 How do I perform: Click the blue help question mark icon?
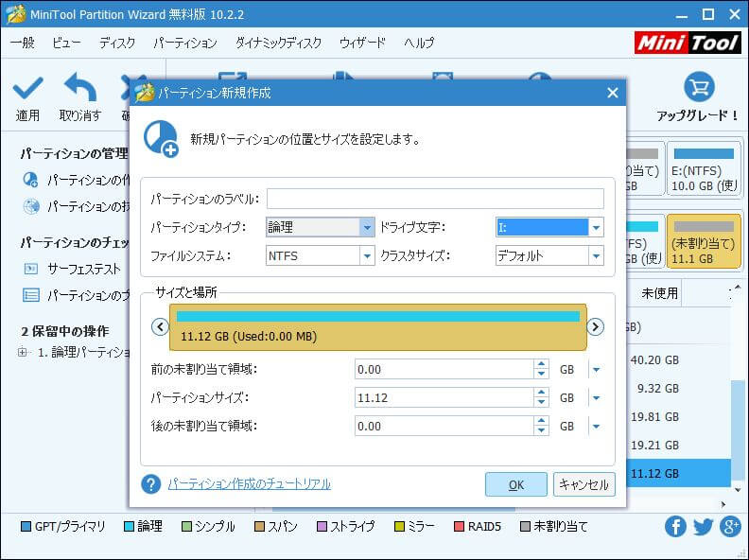pos(151,484)
